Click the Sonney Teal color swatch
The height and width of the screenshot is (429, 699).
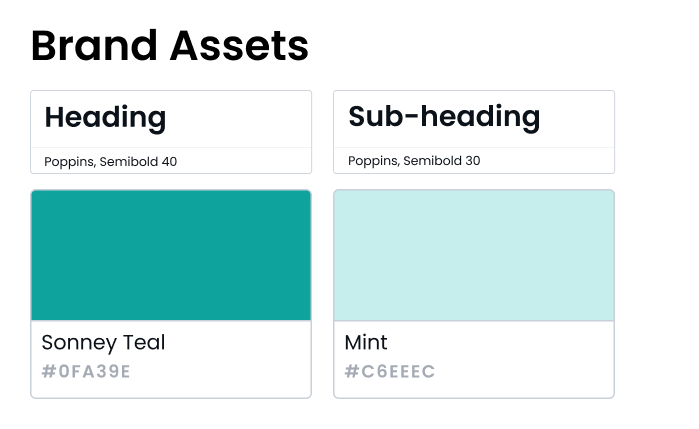[x=171, y=255]
